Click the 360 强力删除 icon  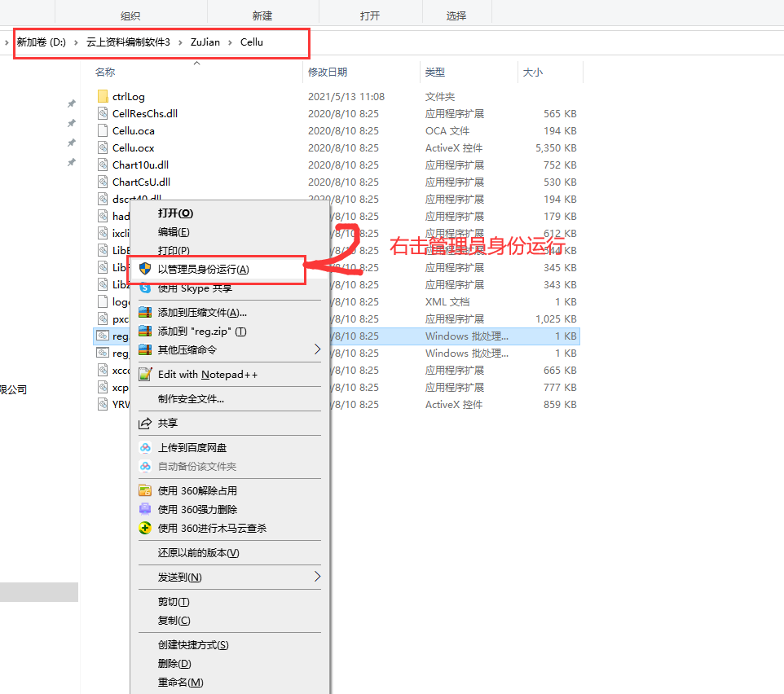[145, 509]
